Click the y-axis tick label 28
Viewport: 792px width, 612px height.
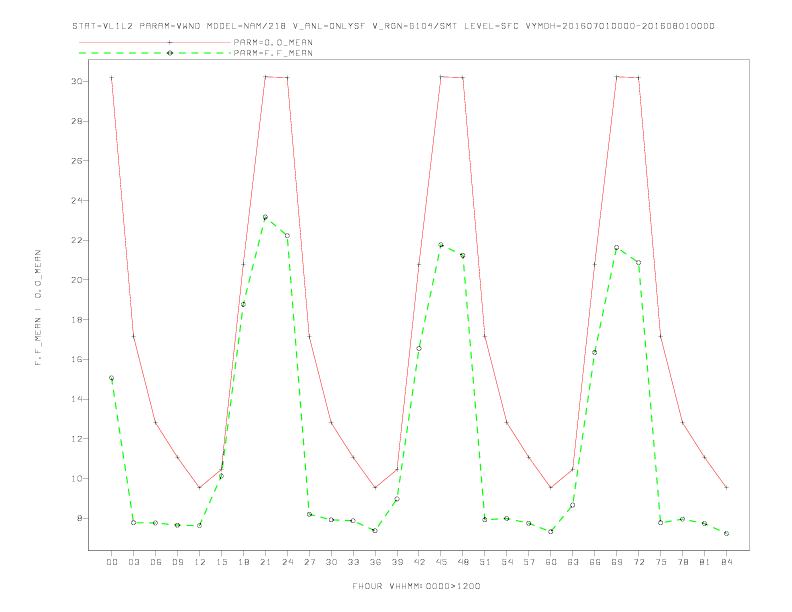[78, 121]
